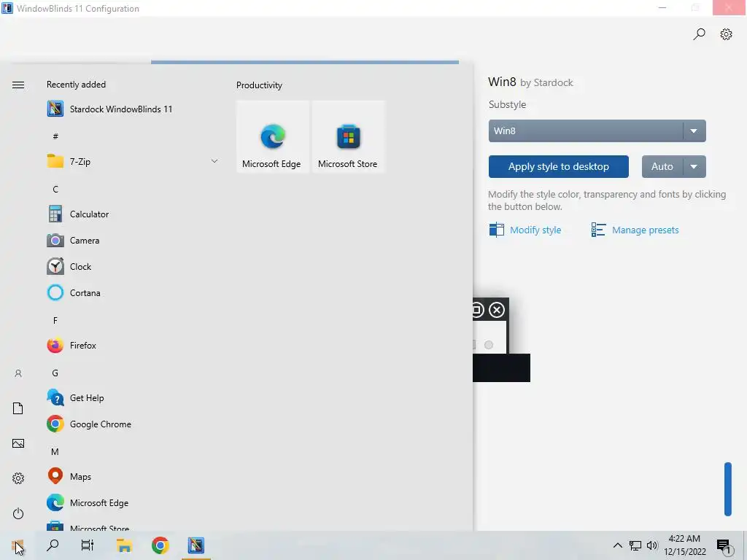Open the notification center icon

tap(724, 546)
